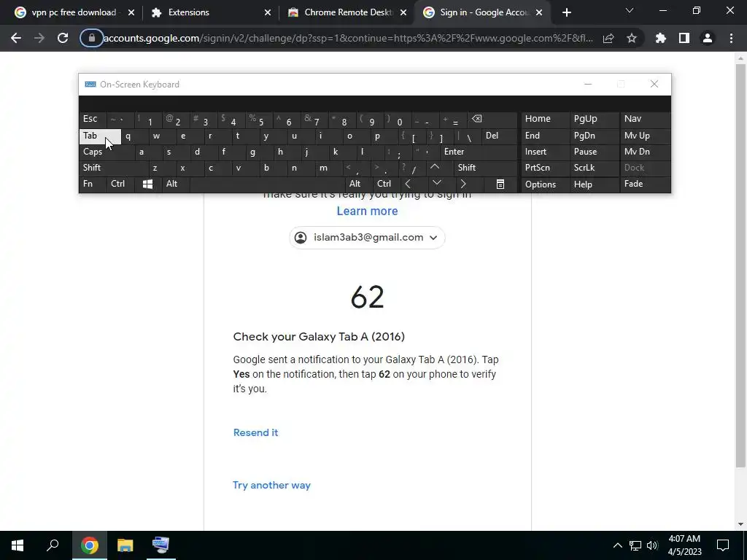Open On-Screen Keyboard Options

pos(545,184)
